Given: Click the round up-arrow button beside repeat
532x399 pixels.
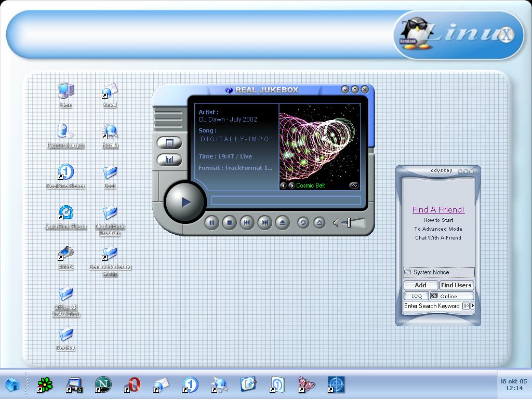Looking at the screenshot, I should coord(320,222).
